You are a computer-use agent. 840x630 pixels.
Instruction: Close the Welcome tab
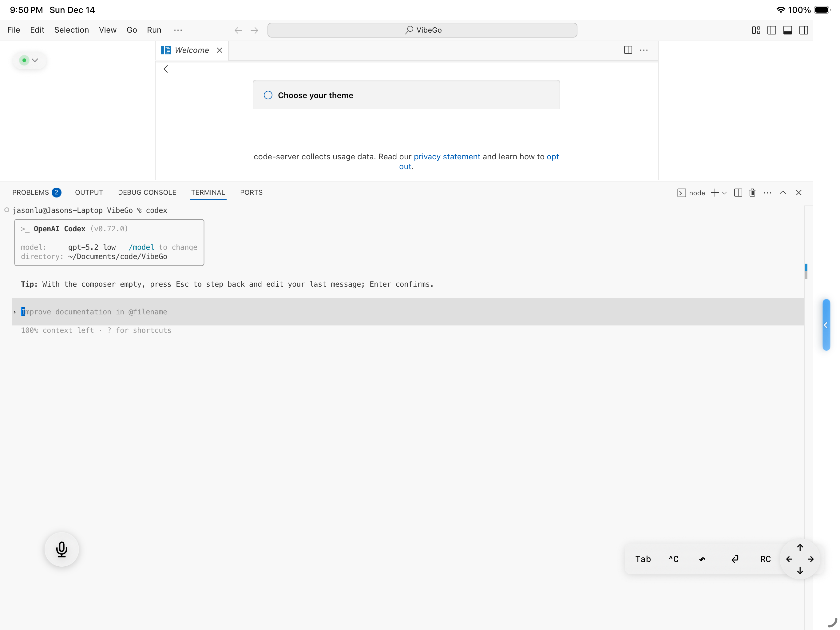pos(219,50)
